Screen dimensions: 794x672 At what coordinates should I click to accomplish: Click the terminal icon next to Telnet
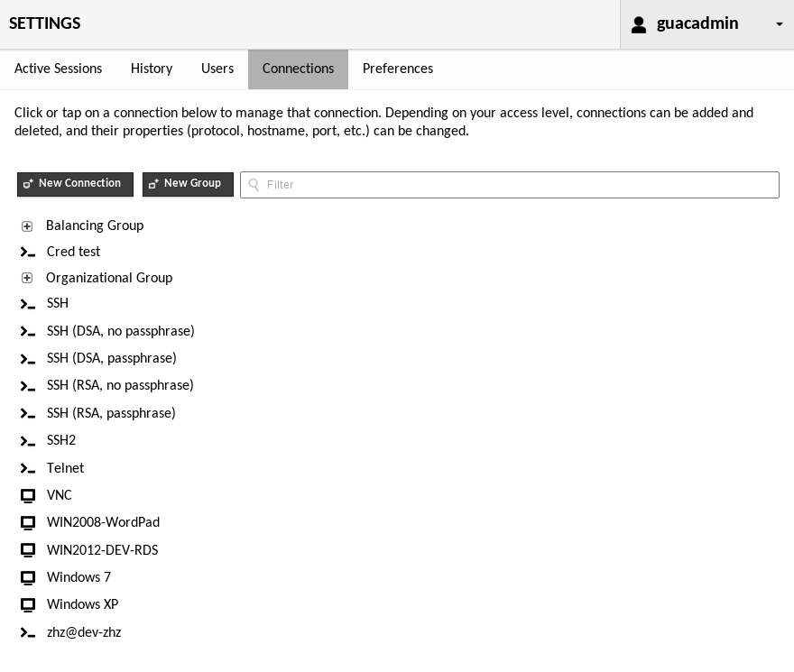pos(28,469)
